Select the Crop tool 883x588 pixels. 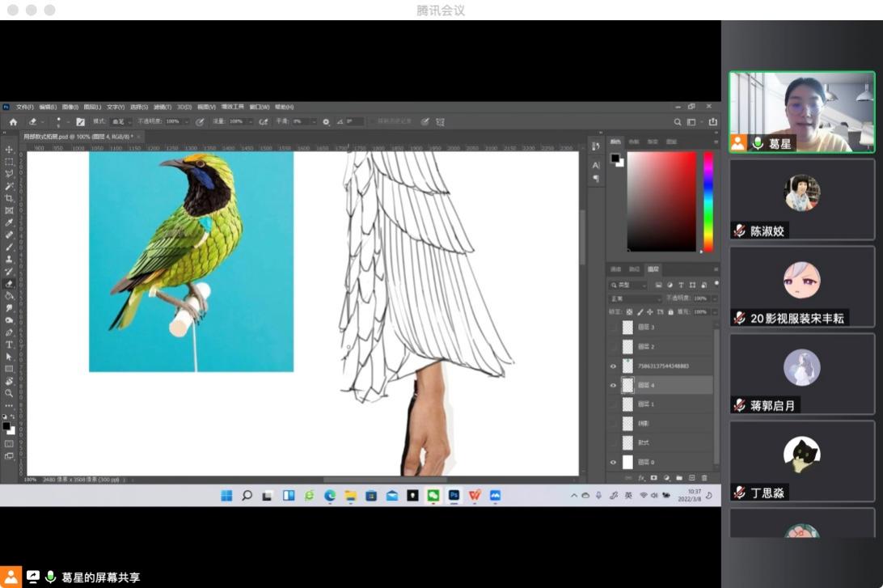[9, 198]
